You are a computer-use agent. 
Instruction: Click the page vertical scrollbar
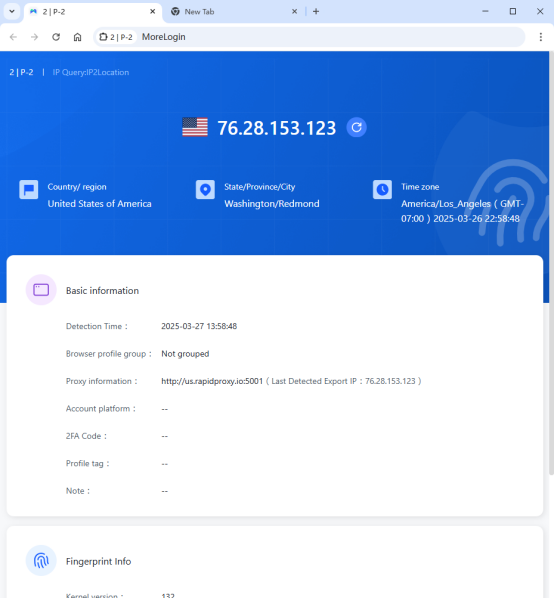coord(551,263)
